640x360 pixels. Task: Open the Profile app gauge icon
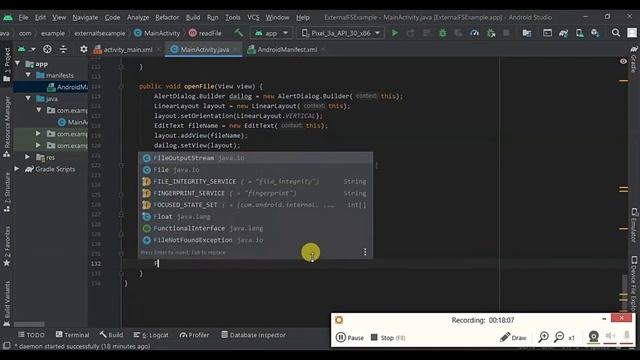(474, 33)
